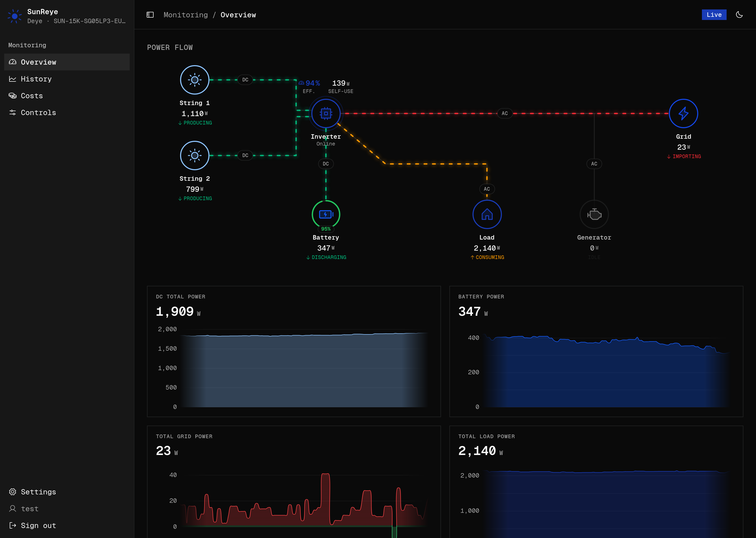
Task: Open the Controls page
Action: click(67, 113)
